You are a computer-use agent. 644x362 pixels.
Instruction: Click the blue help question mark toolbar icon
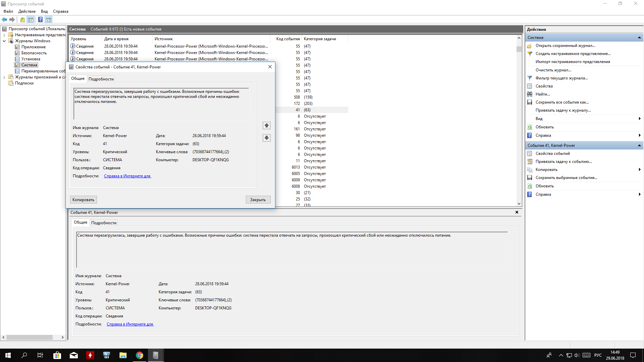tap(40, 19)
